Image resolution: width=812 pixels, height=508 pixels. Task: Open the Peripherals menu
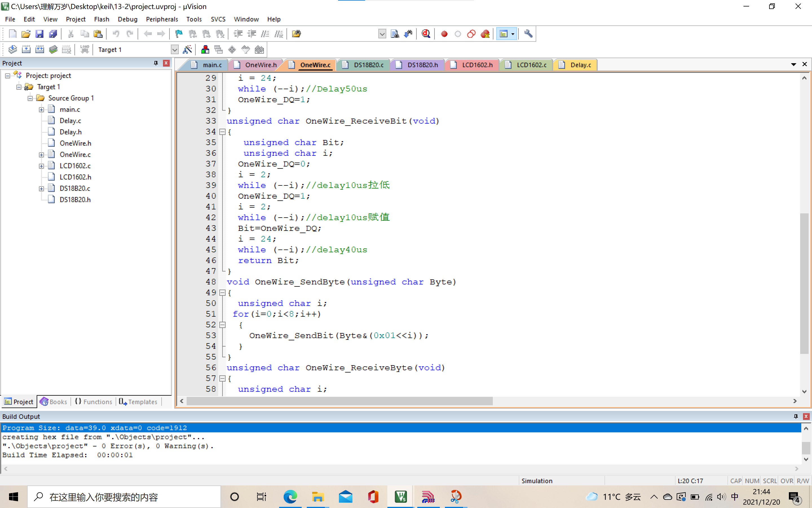click(x=162, y=19)
